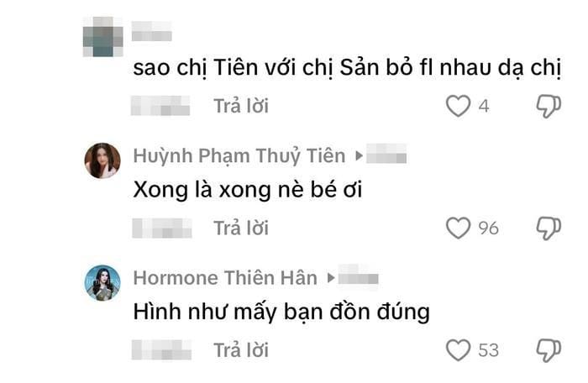Open Hormone Thiên Hân's profile picture

pos(102,283)
